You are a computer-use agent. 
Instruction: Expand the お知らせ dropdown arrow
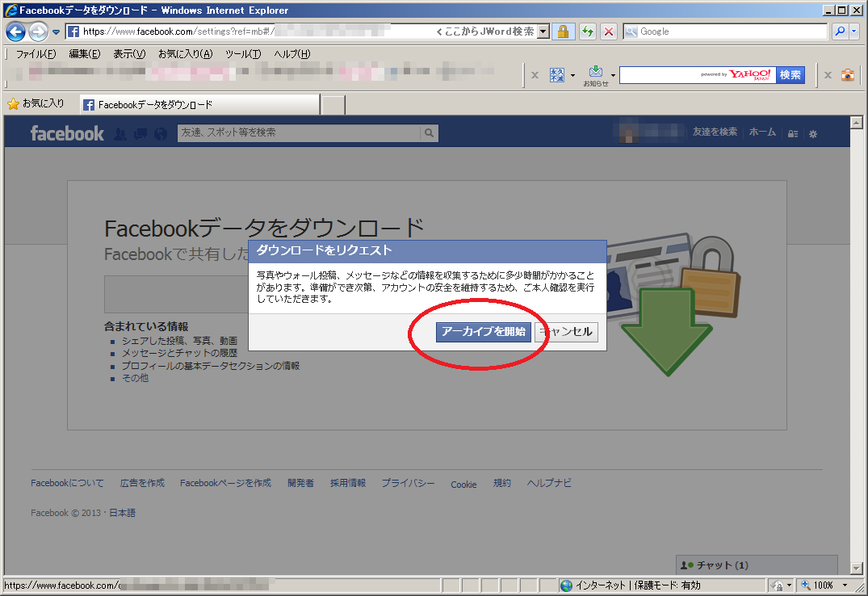coord(613,75)
